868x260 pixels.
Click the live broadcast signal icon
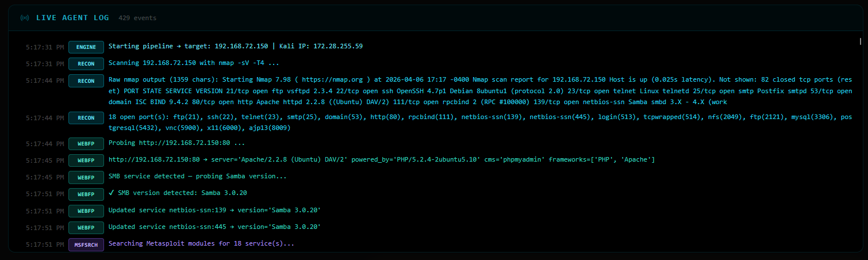click(25, 18)
